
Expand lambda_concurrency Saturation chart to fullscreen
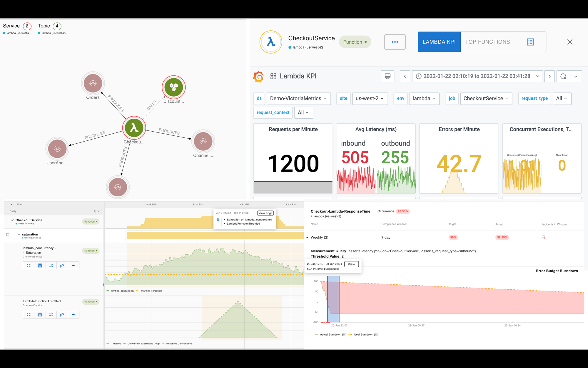pyautogui.click(x=29, y=265)
